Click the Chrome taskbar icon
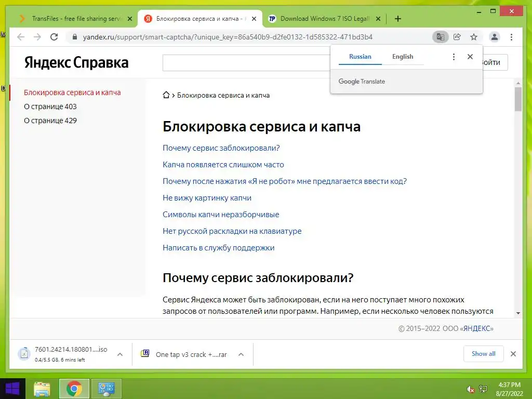Screen dimensions: 532x399 (x=74, y=389)
